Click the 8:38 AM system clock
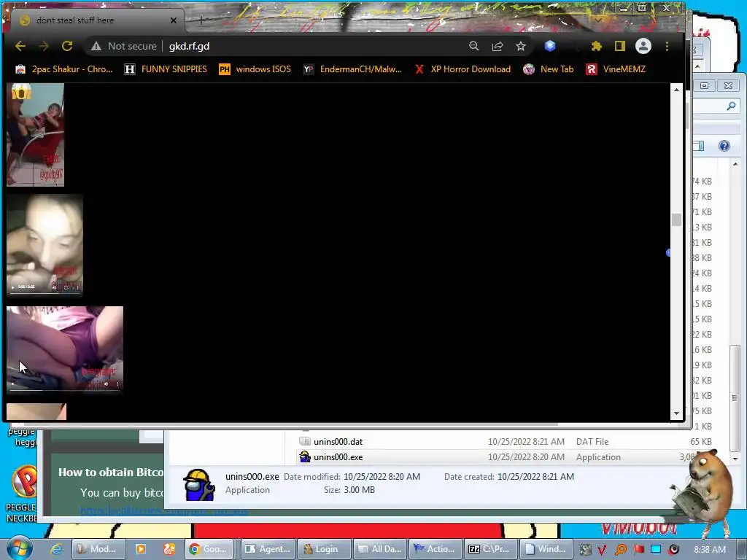This screenshot has width=747, height=560. coord(710,549)
